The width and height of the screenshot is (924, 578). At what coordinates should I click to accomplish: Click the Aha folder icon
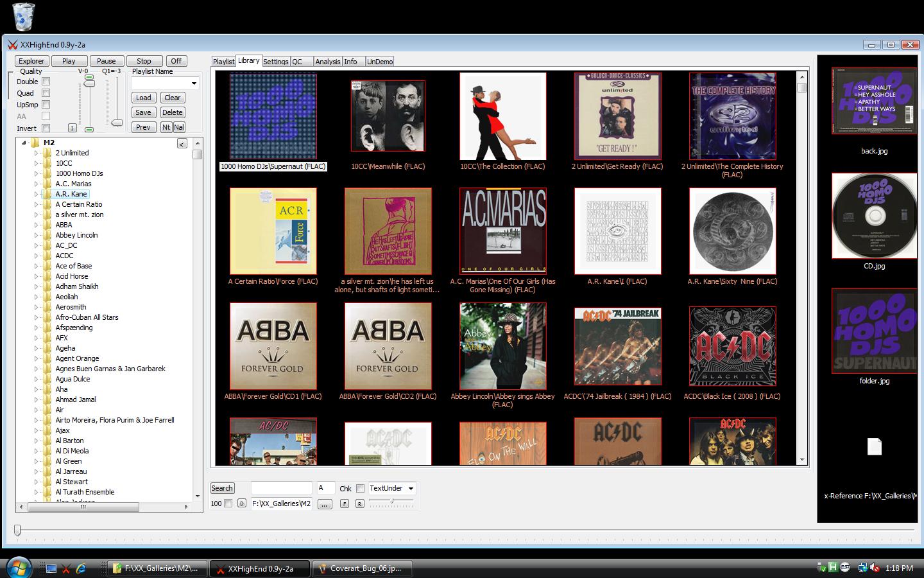click(47, 389)
